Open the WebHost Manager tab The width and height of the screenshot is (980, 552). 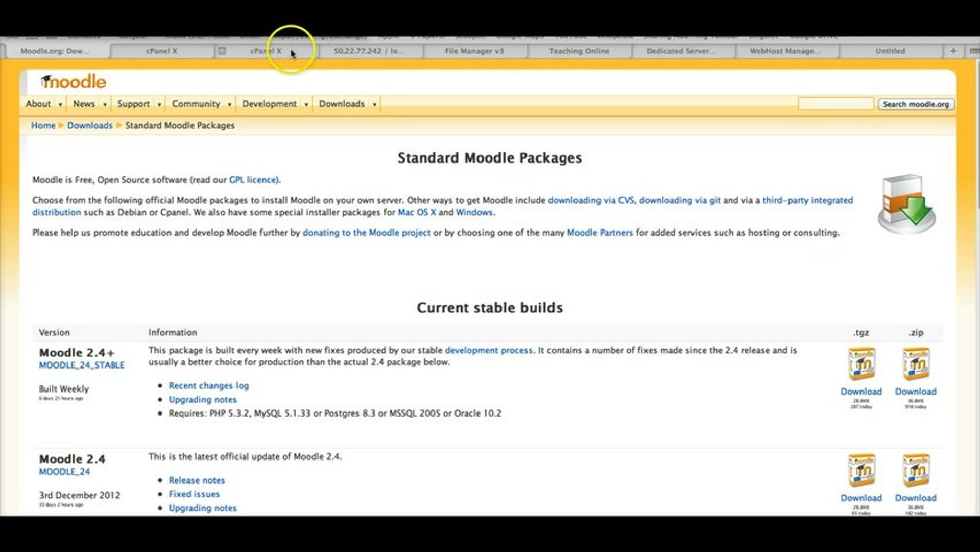tap(785, 51)
